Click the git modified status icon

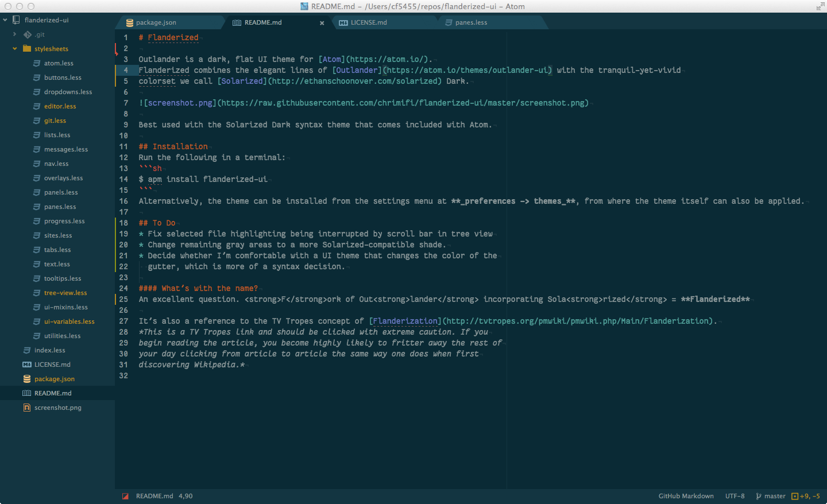[x=795, y=496]
